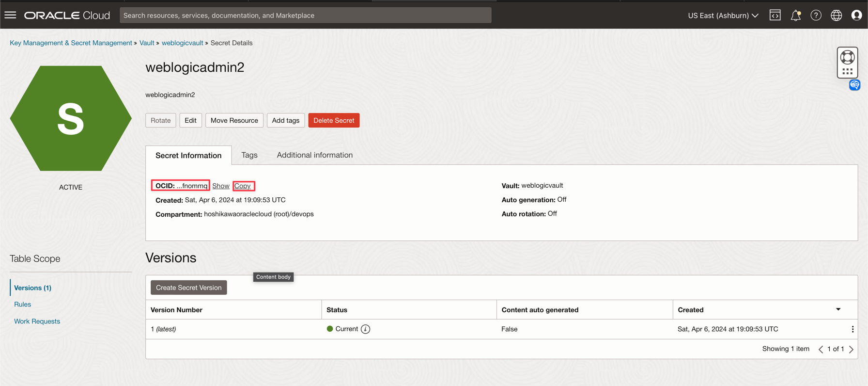868x386 pixels.
Task: Click the Rotate button
Action: click(161, 120)
